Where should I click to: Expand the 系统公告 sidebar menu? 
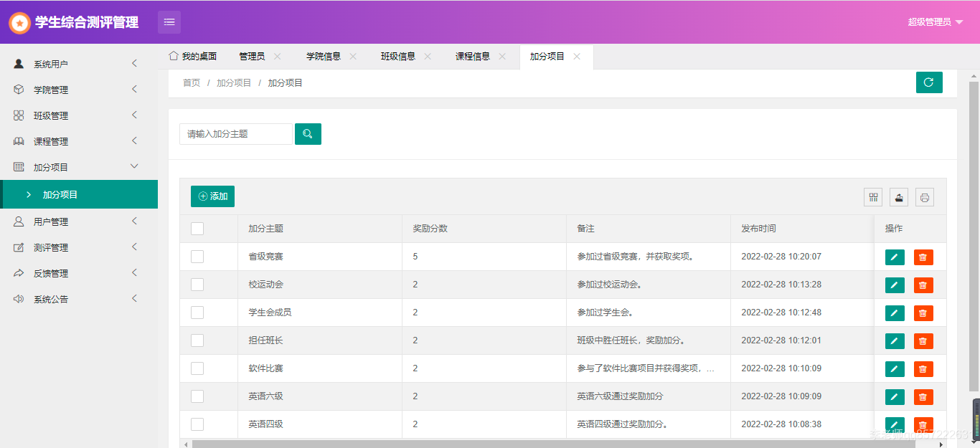(x=79, y=299)
